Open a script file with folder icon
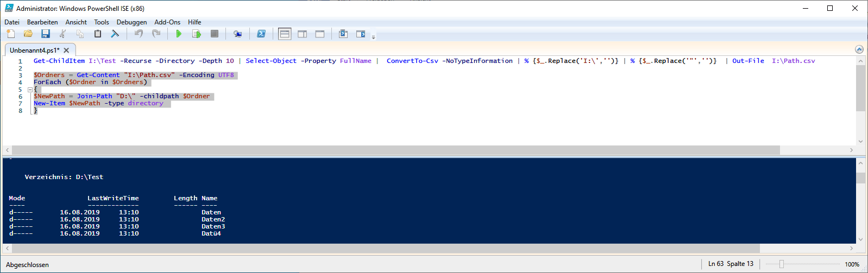 point(28,34)
